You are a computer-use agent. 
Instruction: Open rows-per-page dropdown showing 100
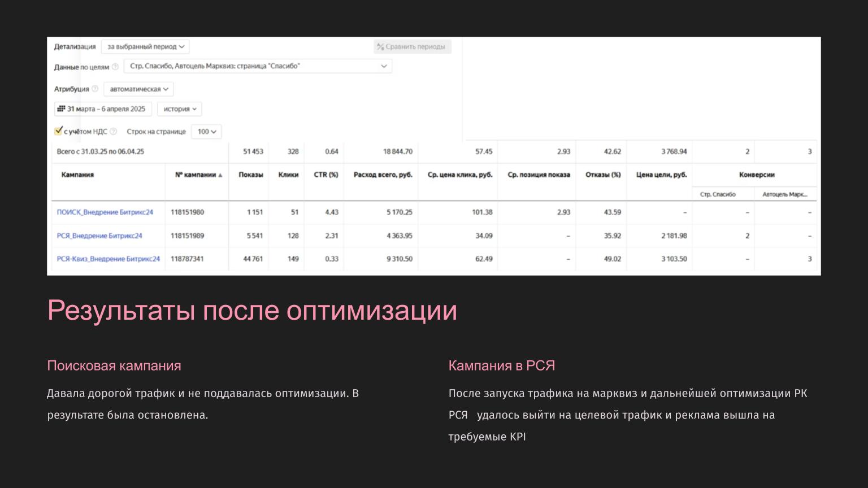pyautogui.click(x=206, y=132)
